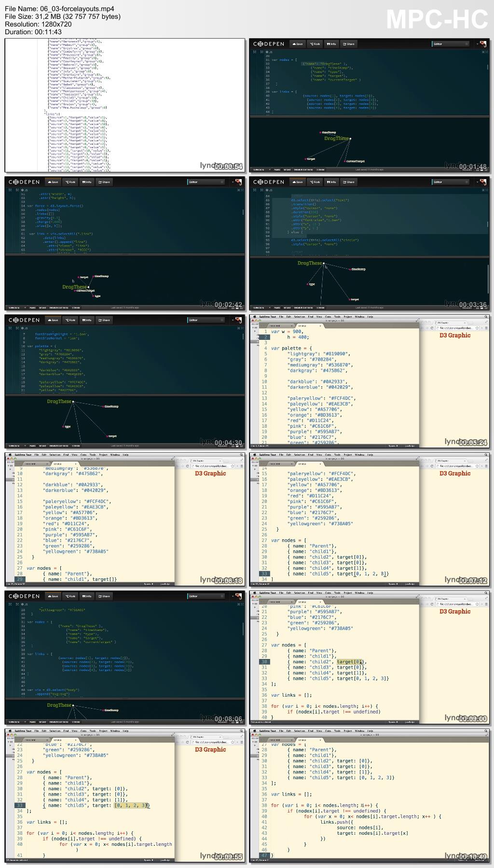The image size is (494, 868).
Task: Click Chrome reload icon in the 00:09:00 frame
Action: pos(432,604)
